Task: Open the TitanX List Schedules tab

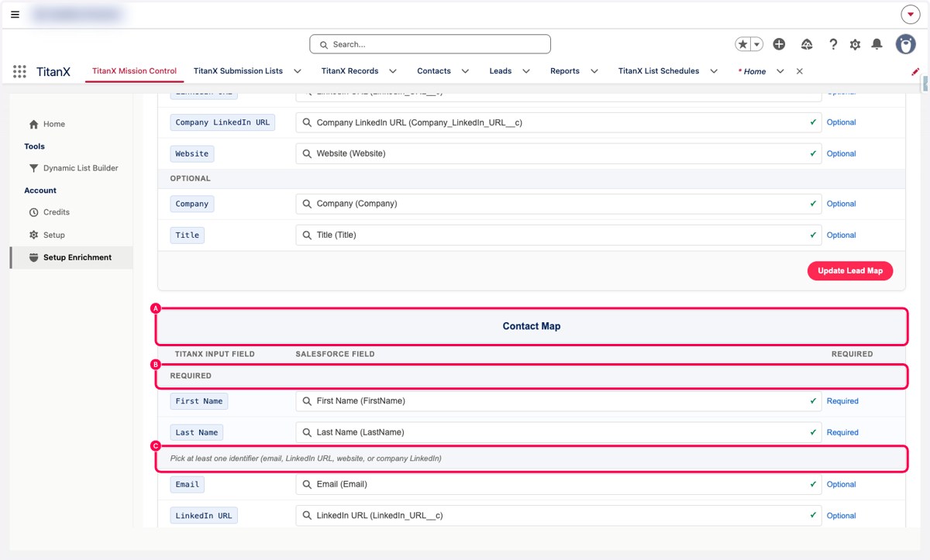Action: pyautogui.click(x=659, y=71)
